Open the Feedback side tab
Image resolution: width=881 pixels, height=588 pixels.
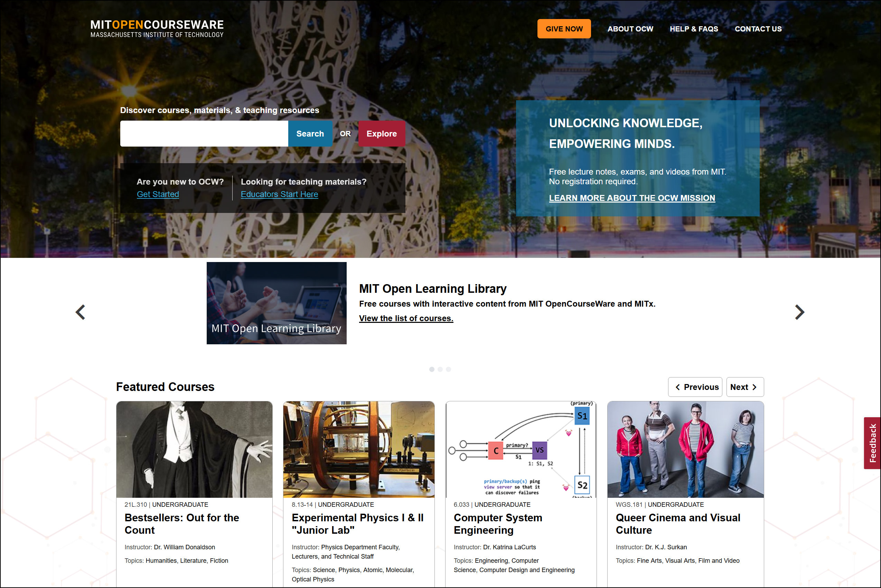tap(872, 443)
